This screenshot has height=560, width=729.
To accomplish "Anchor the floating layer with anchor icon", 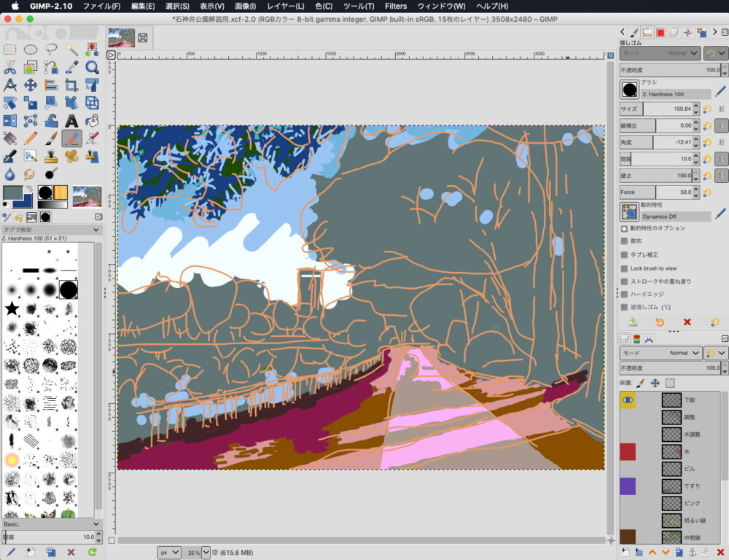I will pos(693,552).
